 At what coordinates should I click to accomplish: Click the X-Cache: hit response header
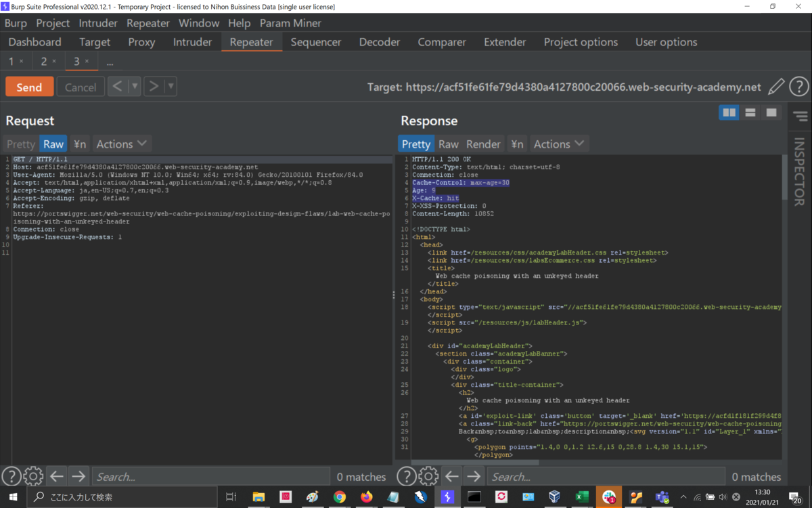435,198
